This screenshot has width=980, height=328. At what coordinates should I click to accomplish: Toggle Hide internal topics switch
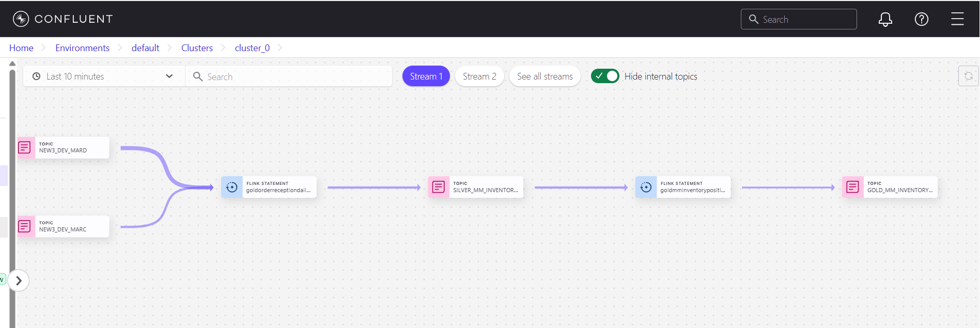(605, 76)
